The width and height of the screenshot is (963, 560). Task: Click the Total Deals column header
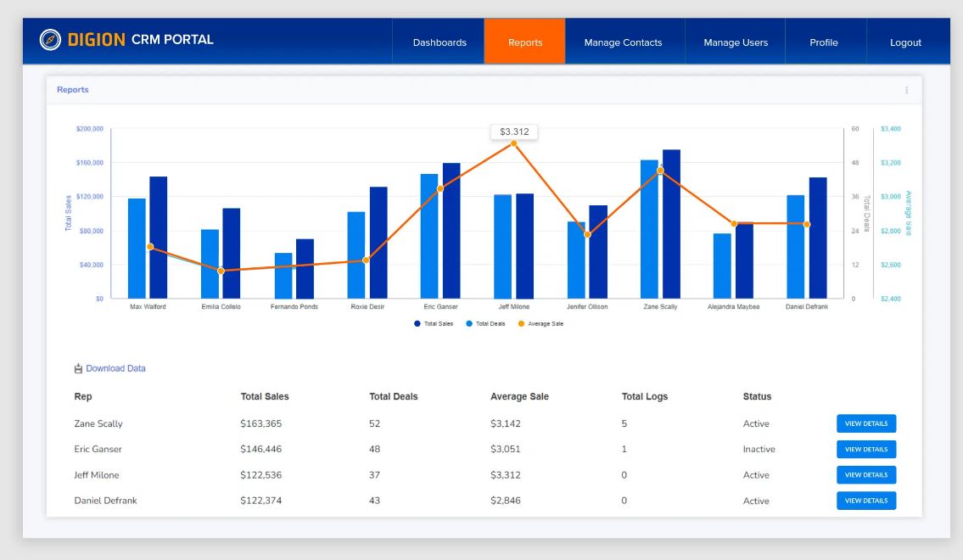pyautogui.click(x=393, y=397)
